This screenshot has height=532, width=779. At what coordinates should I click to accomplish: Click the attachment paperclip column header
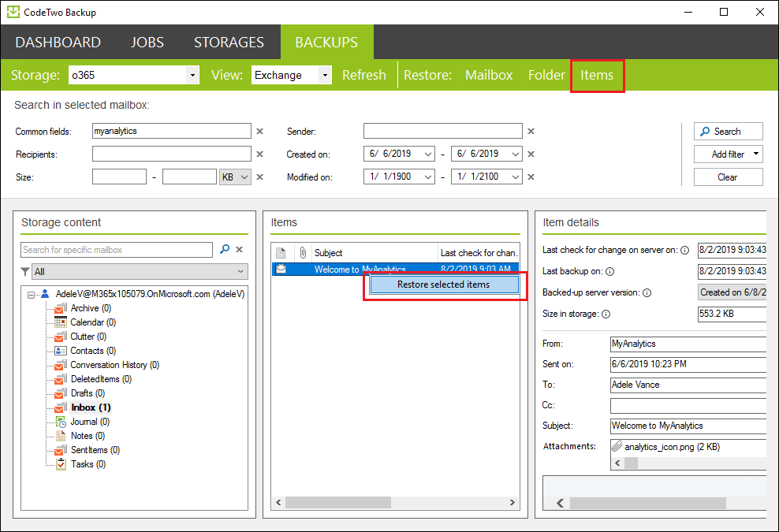[x=303, y=253]
